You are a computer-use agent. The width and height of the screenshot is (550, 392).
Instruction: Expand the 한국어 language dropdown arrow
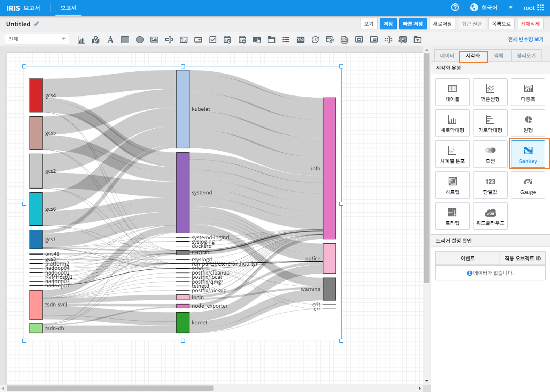(x=510, y=8)
